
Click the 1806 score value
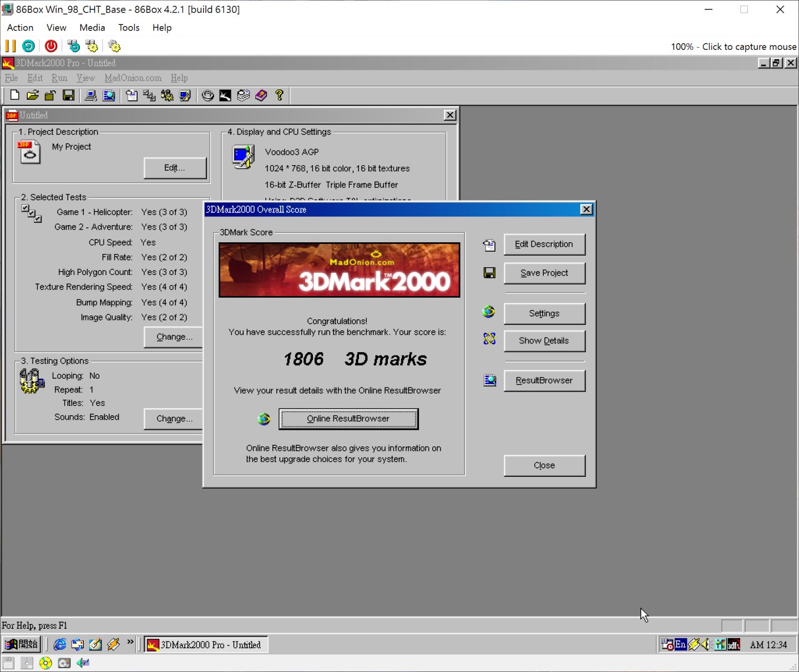[304, 359]
